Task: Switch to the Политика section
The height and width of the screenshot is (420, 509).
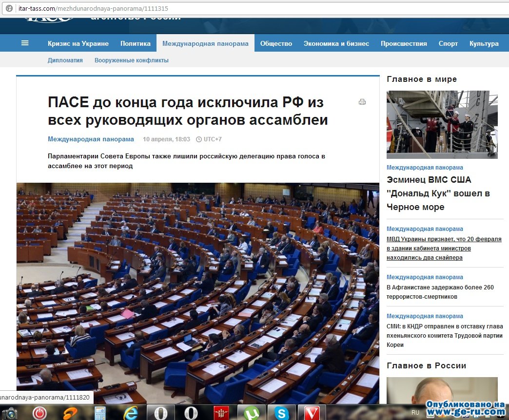Action: 136,43
